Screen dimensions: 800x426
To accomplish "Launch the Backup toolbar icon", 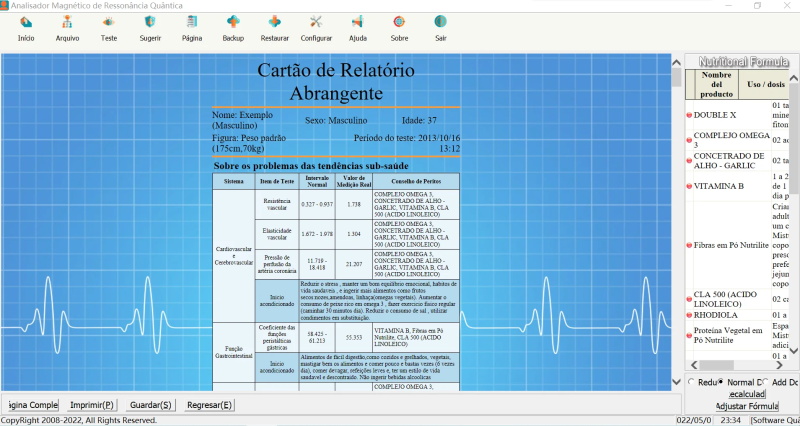I will click(x=233, y=22).
